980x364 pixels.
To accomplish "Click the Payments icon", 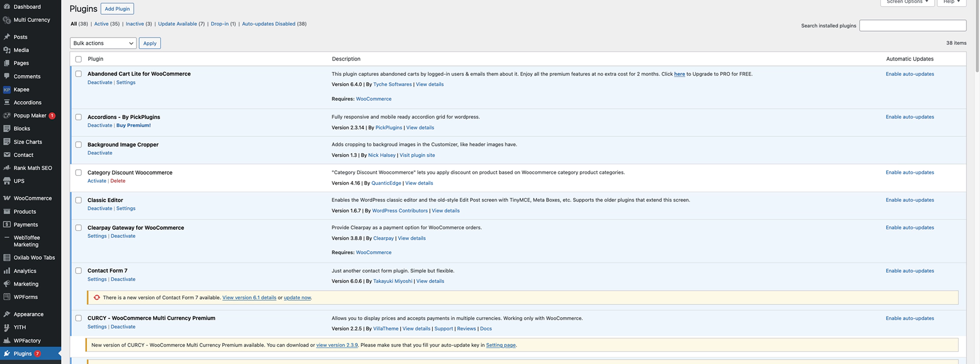I will click(x=7, y=225).
